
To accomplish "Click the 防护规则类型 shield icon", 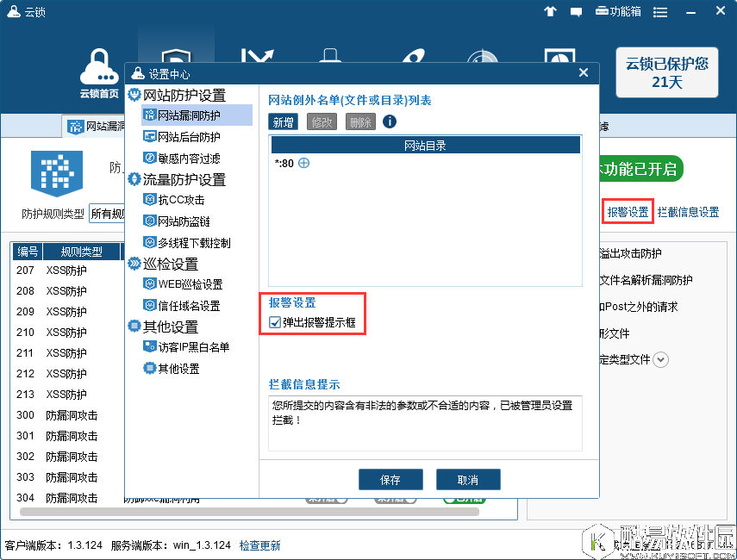I will click(x=56, y=172).
